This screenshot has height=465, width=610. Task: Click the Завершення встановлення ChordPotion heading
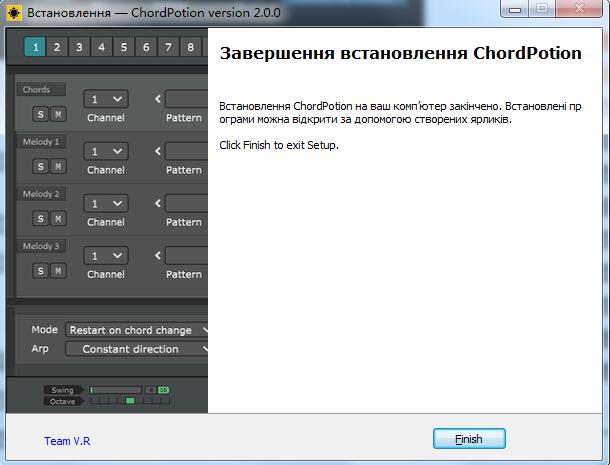(400, 53)
